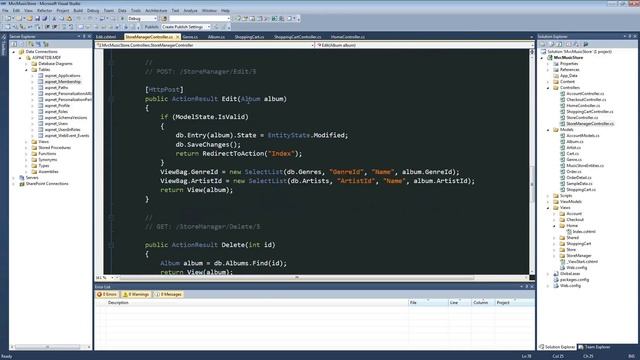Collapse the Controllers folder in Solution Explorer
Viewport: 640px width, 360px height.
click(548, 88)
